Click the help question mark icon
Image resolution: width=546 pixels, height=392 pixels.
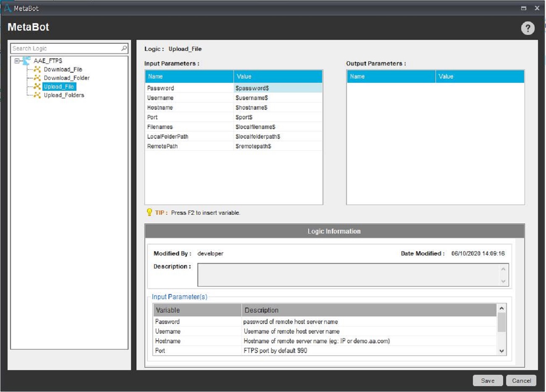(528, 28)
